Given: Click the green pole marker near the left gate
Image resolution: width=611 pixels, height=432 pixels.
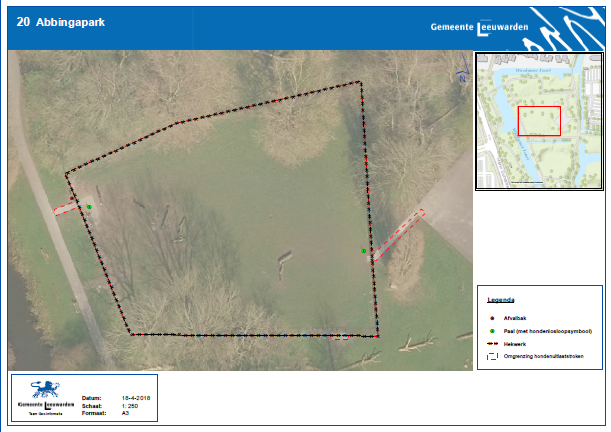Looking at the screenshot, I should click(89, 207).
